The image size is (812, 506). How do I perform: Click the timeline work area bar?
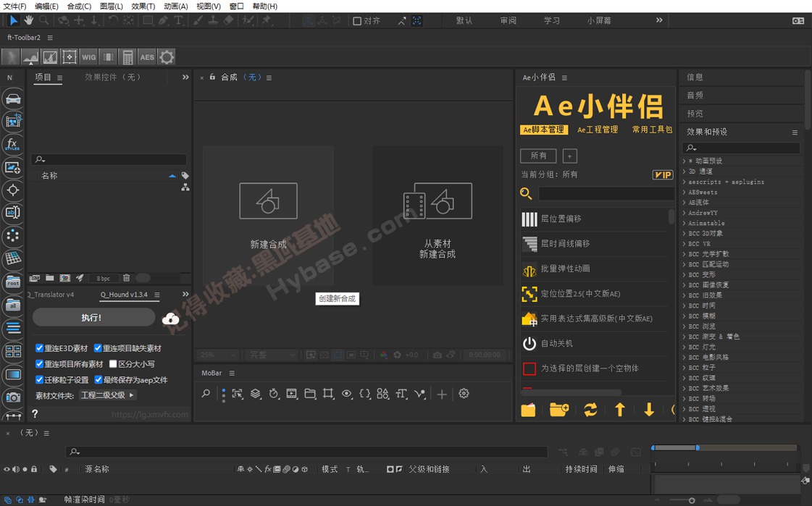tap(676, 447)
